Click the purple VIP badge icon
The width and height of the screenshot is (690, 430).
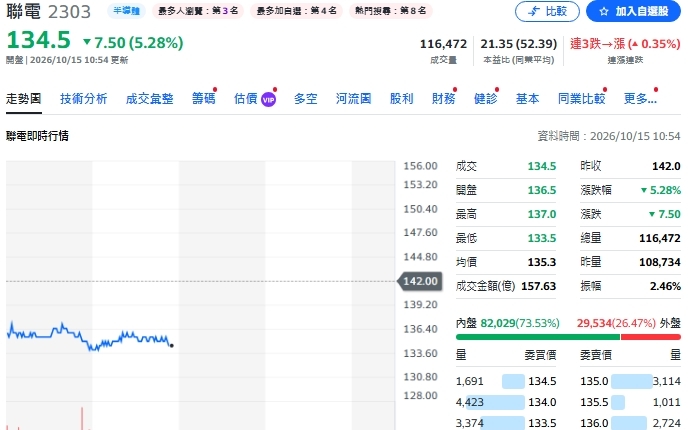tap(268, 99)
